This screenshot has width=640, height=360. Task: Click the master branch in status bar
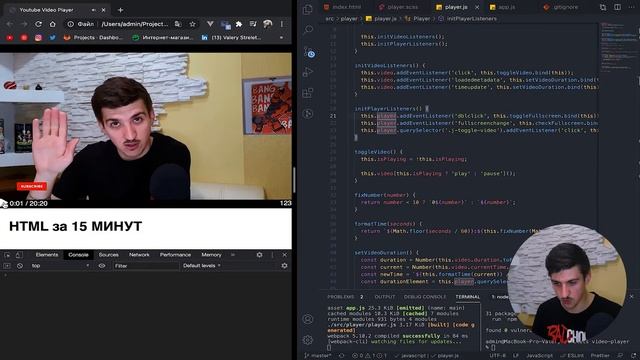pos(318,356)
